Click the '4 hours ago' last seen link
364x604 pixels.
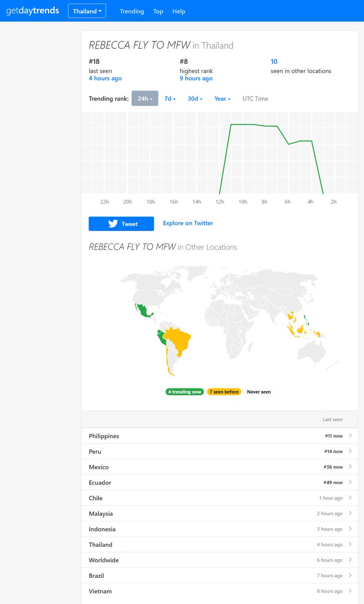[105, 79]
